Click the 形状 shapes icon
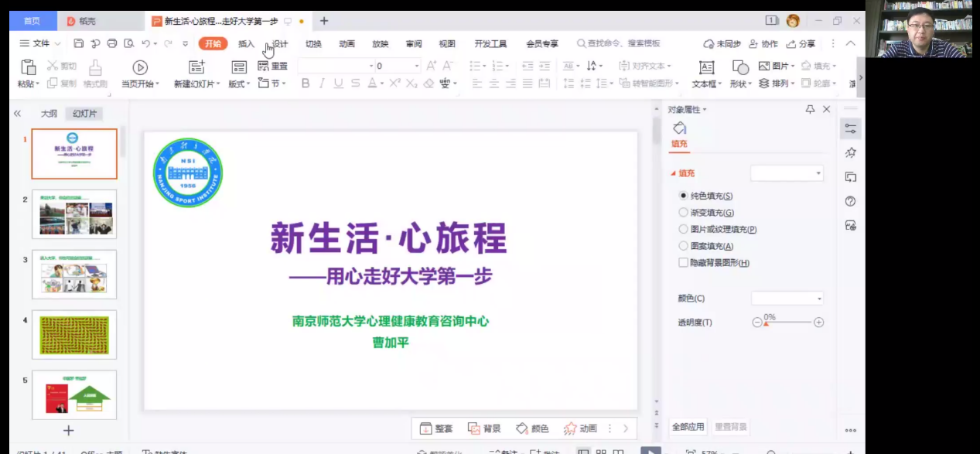The height and width of the screenshot is (454, 980). click(740, 67)
